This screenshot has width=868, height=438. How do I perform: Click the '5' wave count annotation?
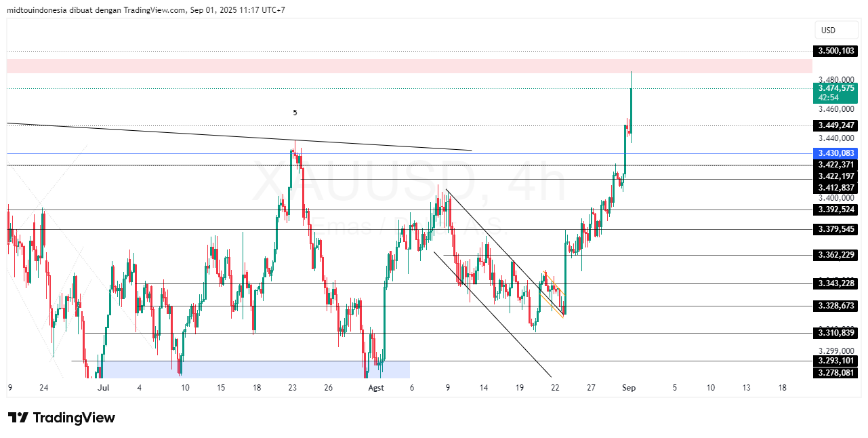coord(295,113)
